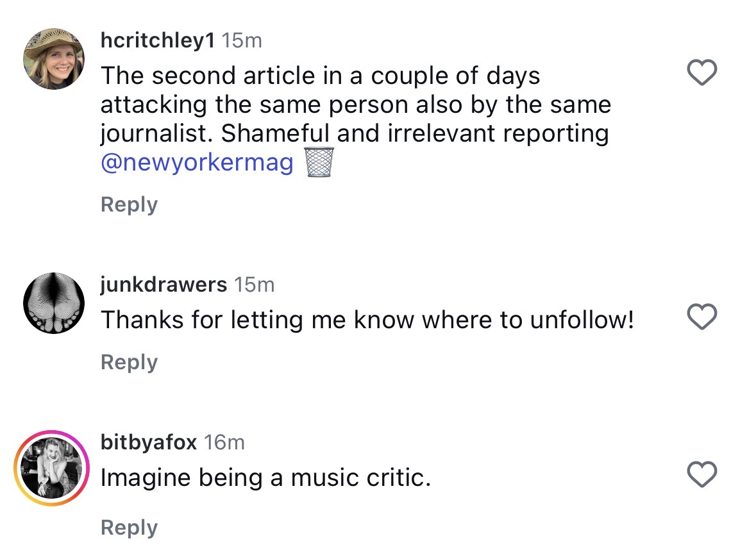Like hcritchley1's comment with the heart
Viewport: 756px width, 559px height.
pyautogui.click(x=701, y=74)
